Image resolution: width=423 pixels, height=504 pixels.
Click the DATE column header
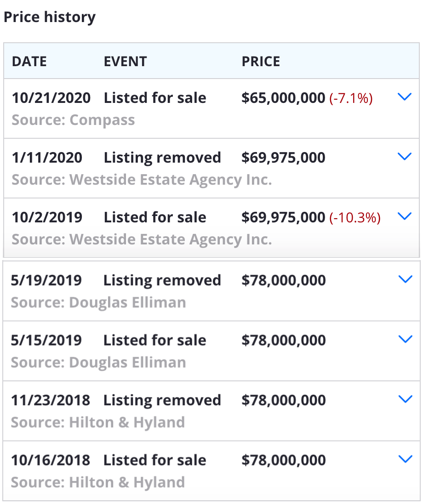click(x=29, y=62)
